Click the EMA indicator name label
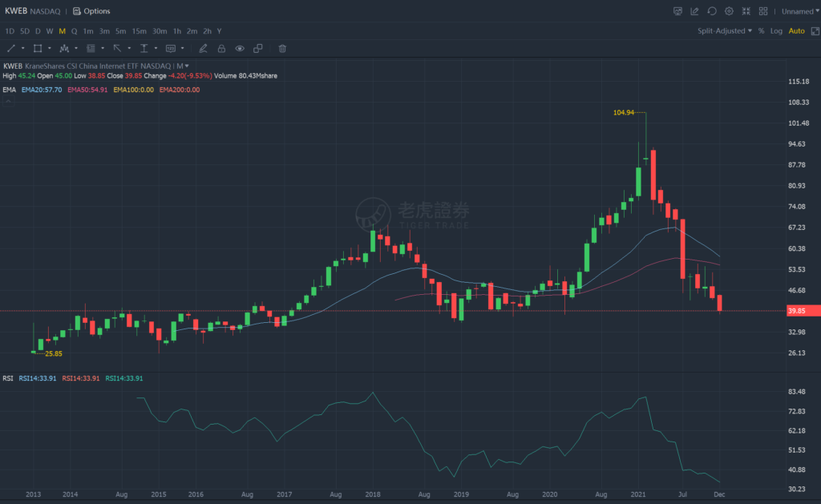The height and width of the screenshot is (504, 821). 10,90
